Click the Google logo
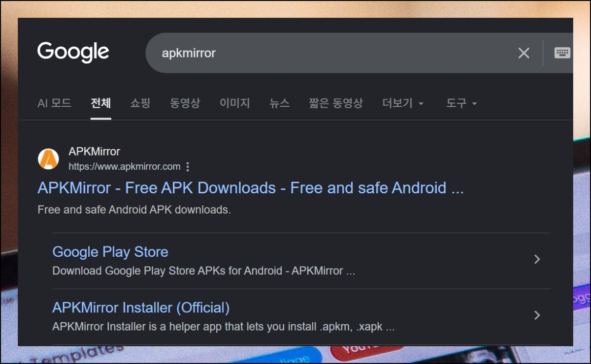Image resolution: width=591 pixels, height=364 pixels. (73, 52)
